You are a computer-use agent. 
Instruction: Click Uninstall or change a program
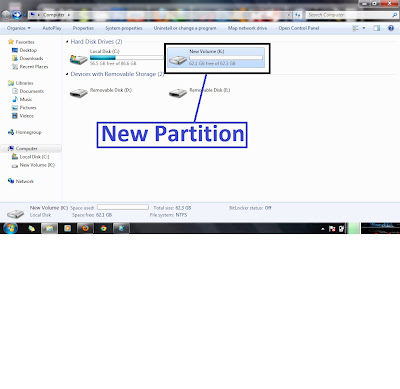coord(185,28)
